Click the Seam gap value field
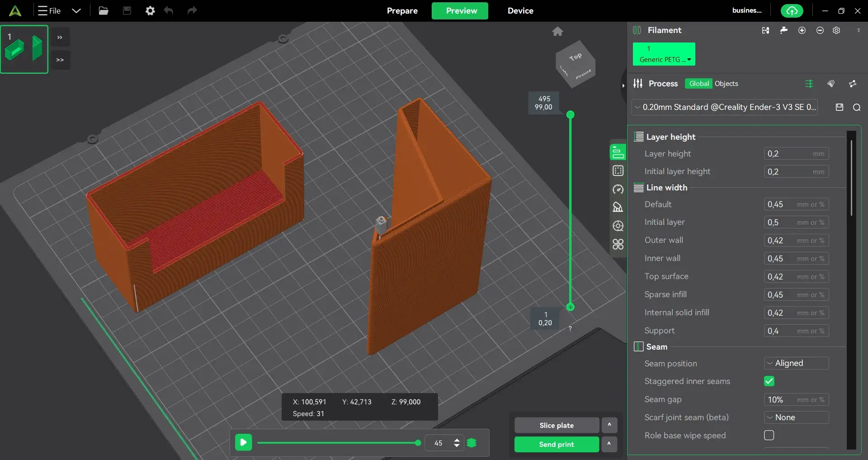868x460 pixels. pyautogui.click(x=796, y=399)
